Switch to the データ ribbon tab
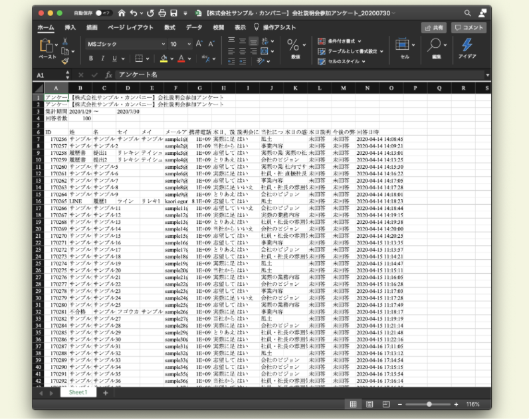Image resolution: width=529 pixels, height=420 pixels. point(193,27)
